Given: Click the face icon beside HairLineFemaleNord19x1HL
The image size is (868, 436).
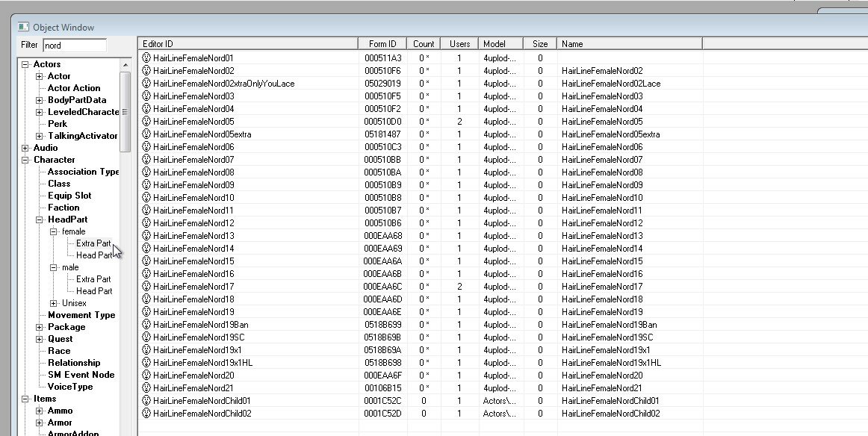Looking at the screenshot, I should point(146,363).
